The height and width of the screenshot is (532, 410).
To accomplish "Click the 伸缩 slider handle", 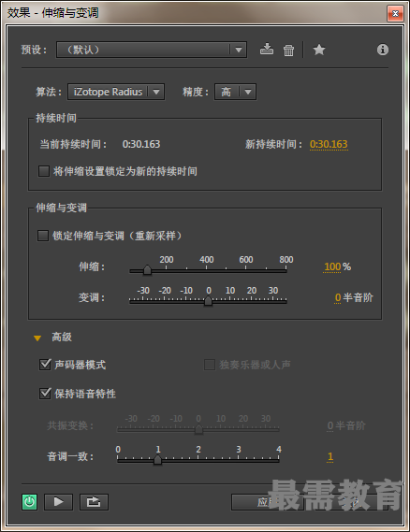I will pos(147,270).
